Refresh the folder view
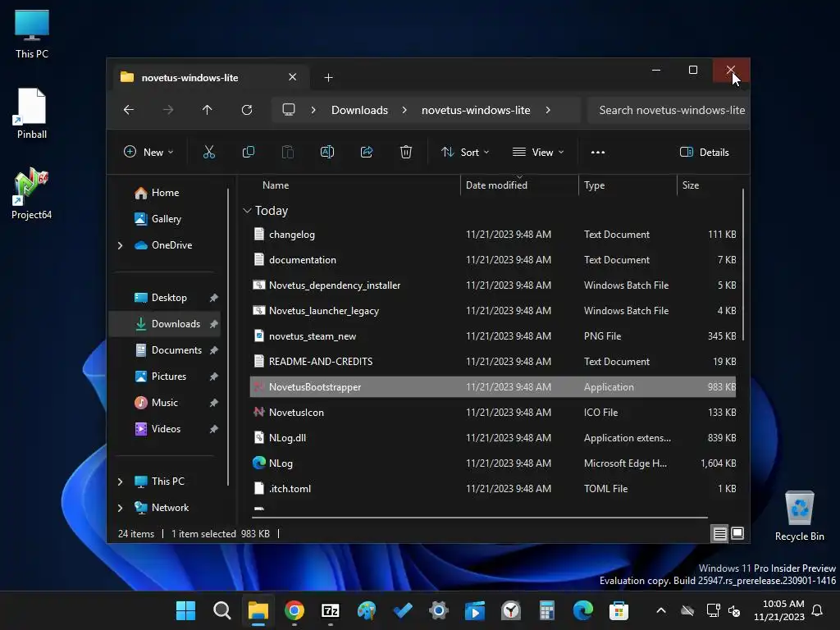 (247, 110)
